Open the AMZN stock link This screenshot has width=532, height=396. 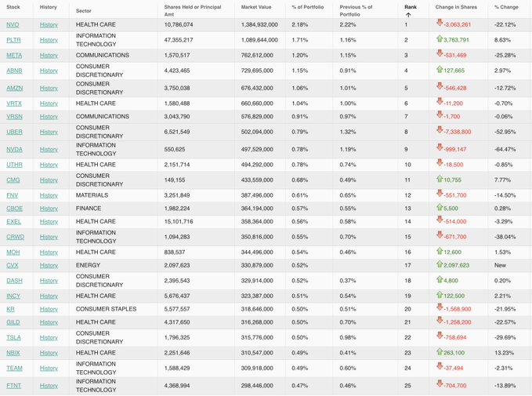click(15, 89)
